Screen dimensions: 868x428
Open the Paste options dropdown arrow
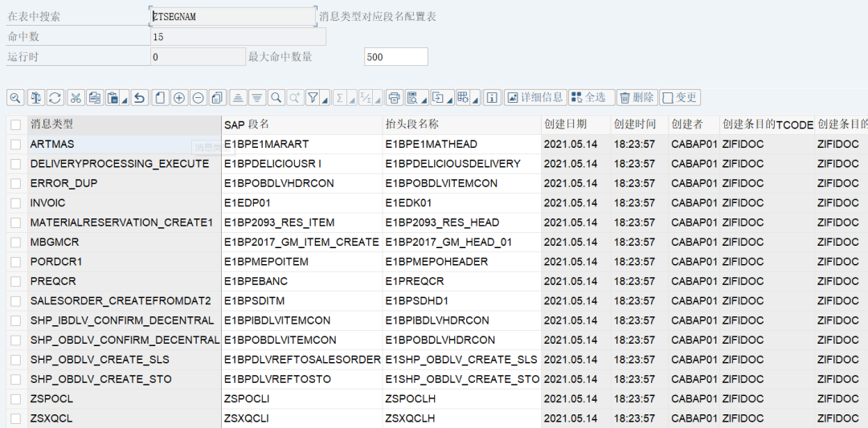(125, 100)
